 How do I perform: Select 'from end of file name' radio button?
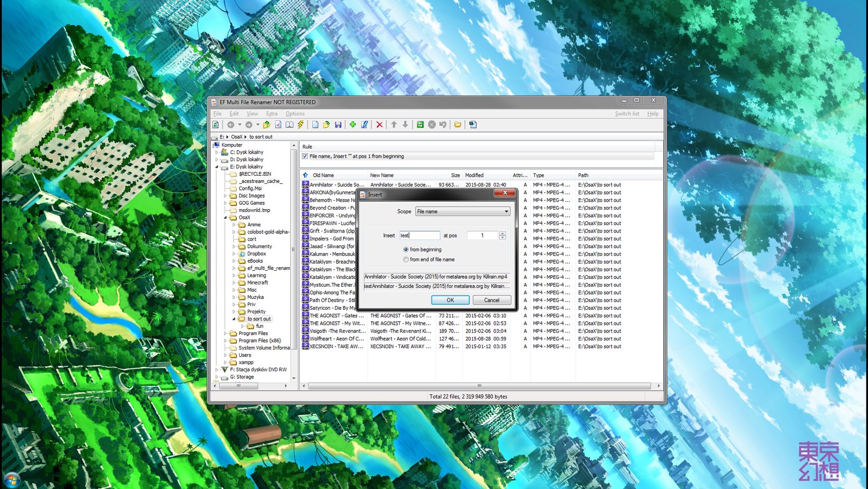(x=406, y=260)
